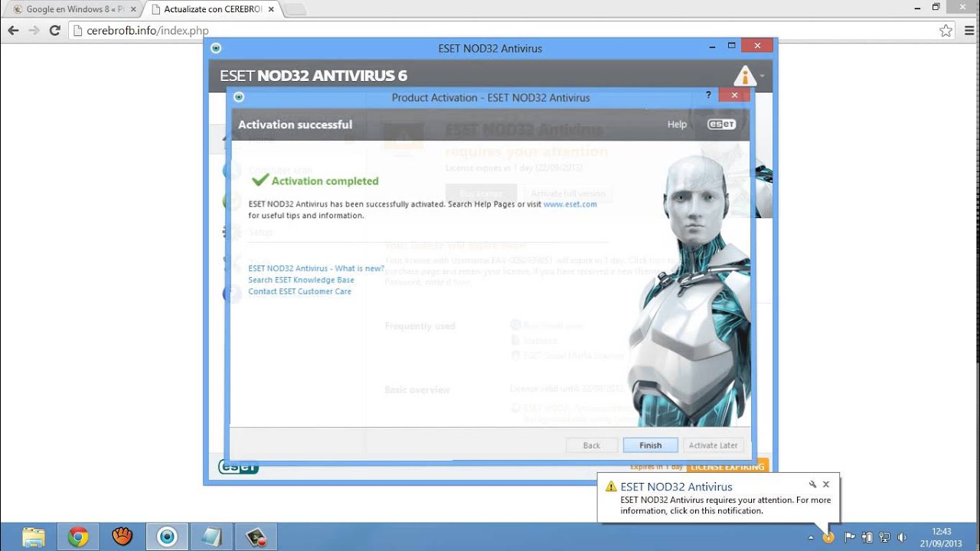Expand the dropdown arrow beside the ESET warning icon
The height and width of the screenshot is (551, 980).
pyautogui.click(x=763, y=77)
